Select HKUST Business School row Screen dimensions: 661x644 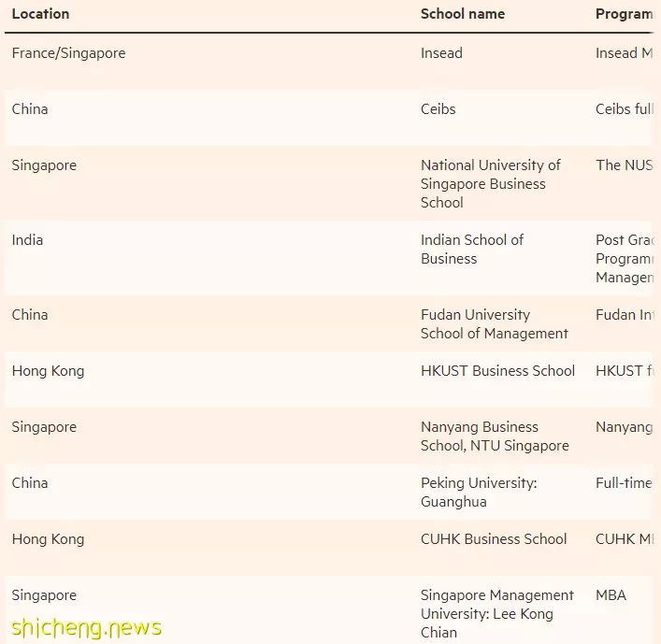click(x=329, y=379)
